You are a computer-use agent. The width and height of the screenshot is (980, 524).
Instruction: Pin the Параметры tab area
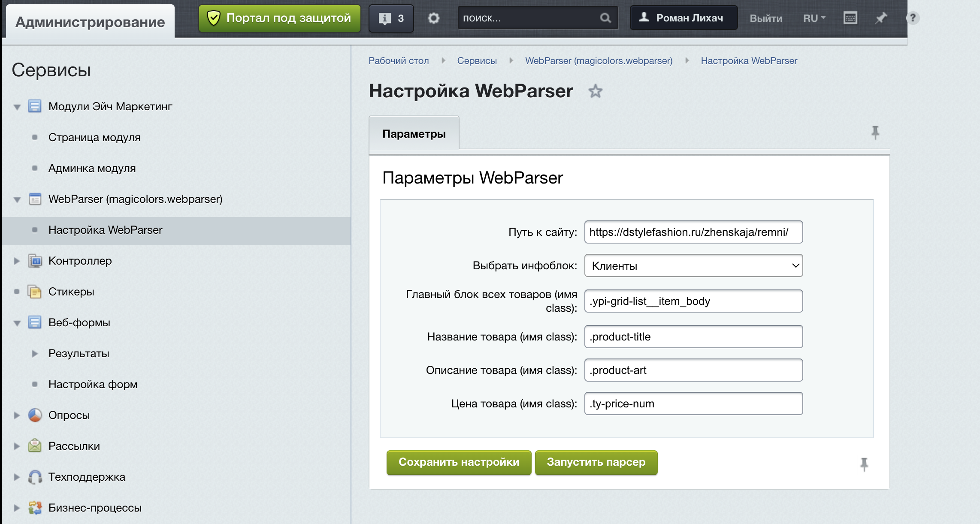[x=875, y=133]
